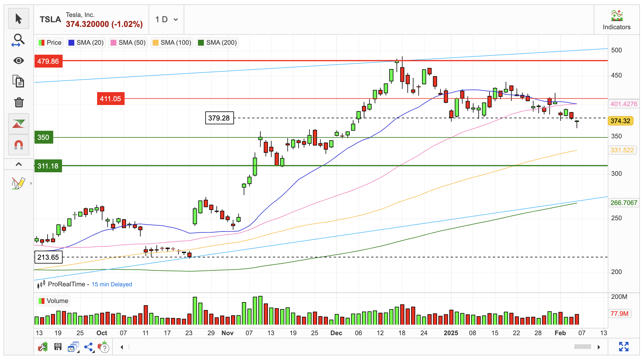The height and width of the screenshot is (358, 644).
Task: Click the TSLA ticker symbol
Action: click(50, 20)
